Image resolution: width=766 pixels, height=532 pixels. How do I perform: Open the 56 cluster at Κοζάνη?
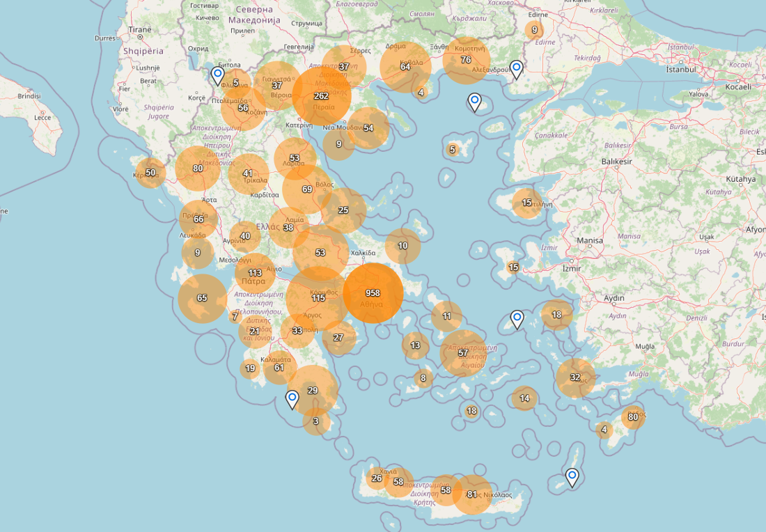click(x=243, y=108)
